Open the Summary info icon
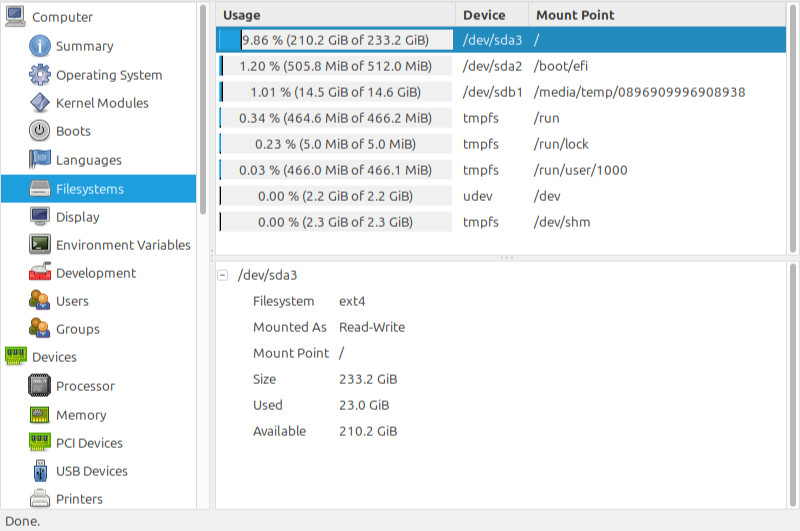Screen dimensions: 800x531 coord(40,46)
